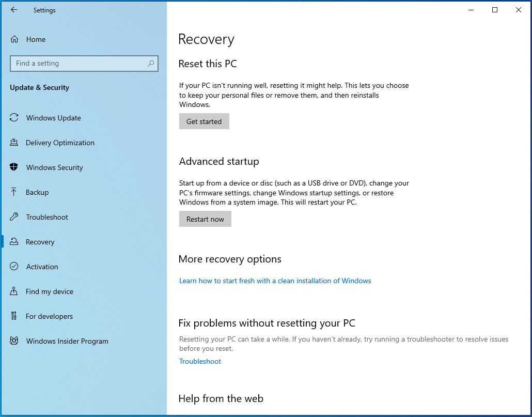The width and height of the screenshot is (532, 417).
Task: Go to For developers page
Action: click(84, 316)
